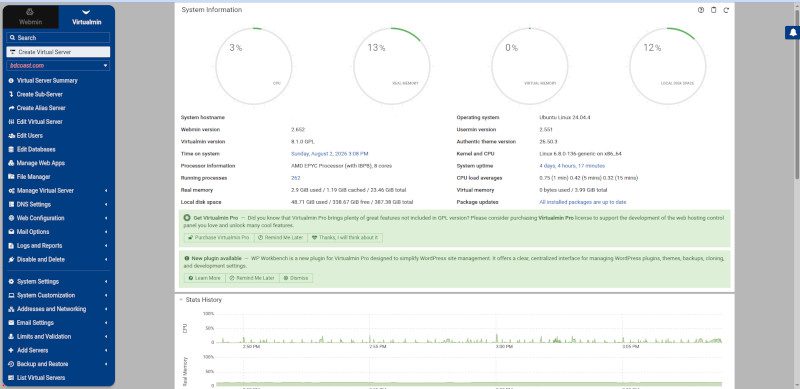Click Learn More about WP Workbench

(204, 278)
